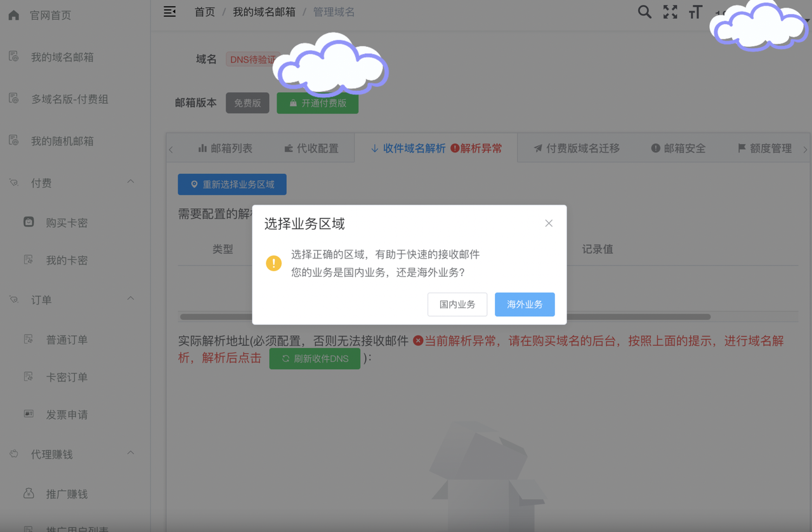This screenshot has width=812, height=532.
Task: Enter fullscreen with the expand icon
Action: click(671, 11)
